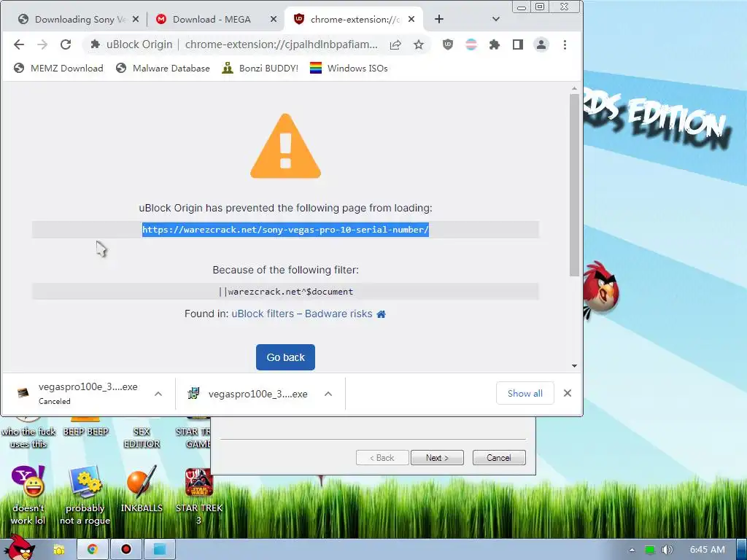The image size is (747, 560).
Task: Click the page vertical scrollbar
Action: click(x=575, y=184)
